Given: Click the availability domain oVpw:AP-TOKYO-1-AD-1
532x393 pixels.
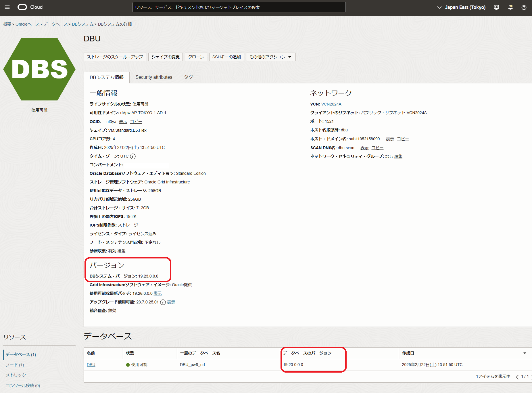Looking at the screenshot, I should pyautogui.click(x=143, y=113).
